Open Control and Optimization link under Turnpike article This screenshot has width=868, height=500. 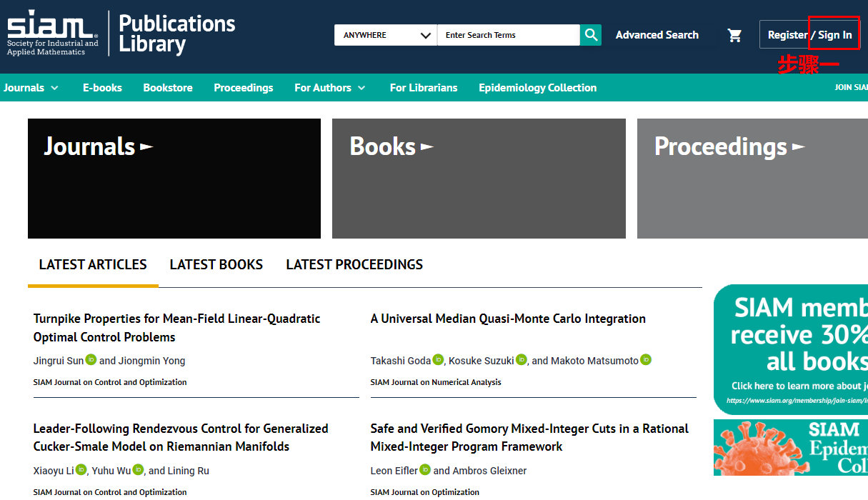pos(110,382)
